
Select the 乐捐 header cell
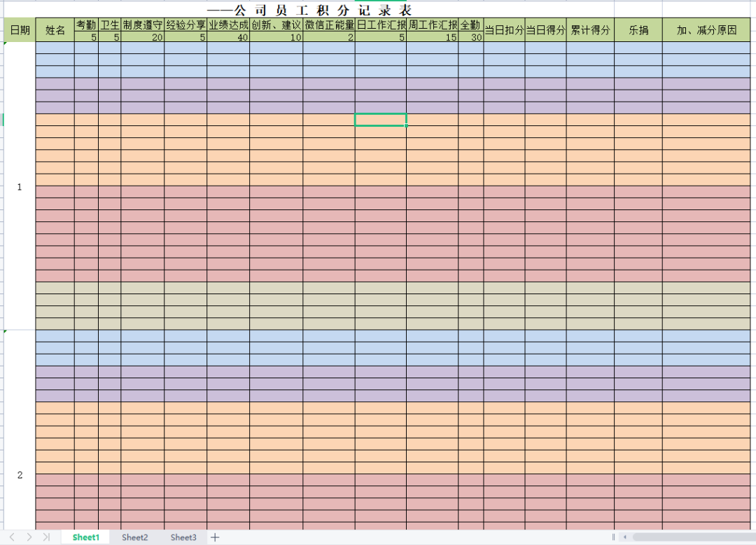638,30
